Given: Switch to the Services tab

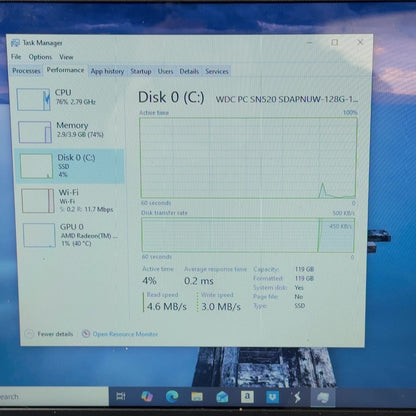Looking at the screenshot, I should pyautogui.click(x=217, y=71).
